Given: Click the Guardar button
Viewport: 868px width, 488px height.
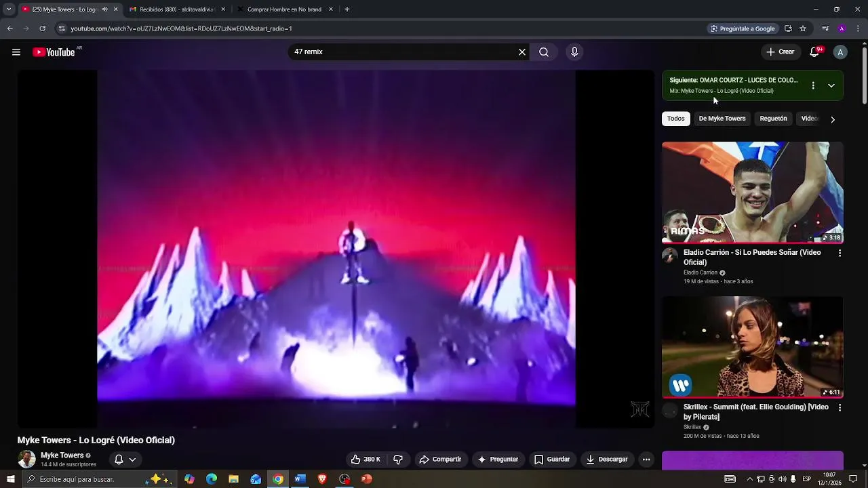Looking at the screenshot, I should (552, 460).
